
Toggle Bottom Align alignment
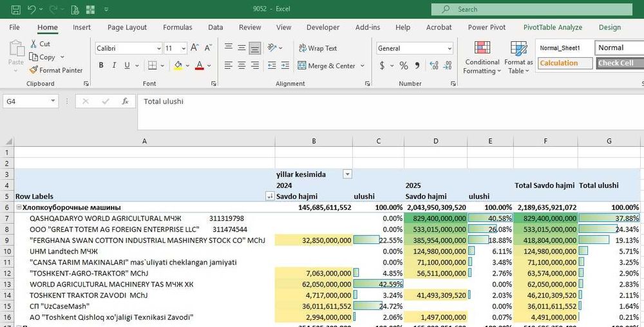(x=255, y=48)
